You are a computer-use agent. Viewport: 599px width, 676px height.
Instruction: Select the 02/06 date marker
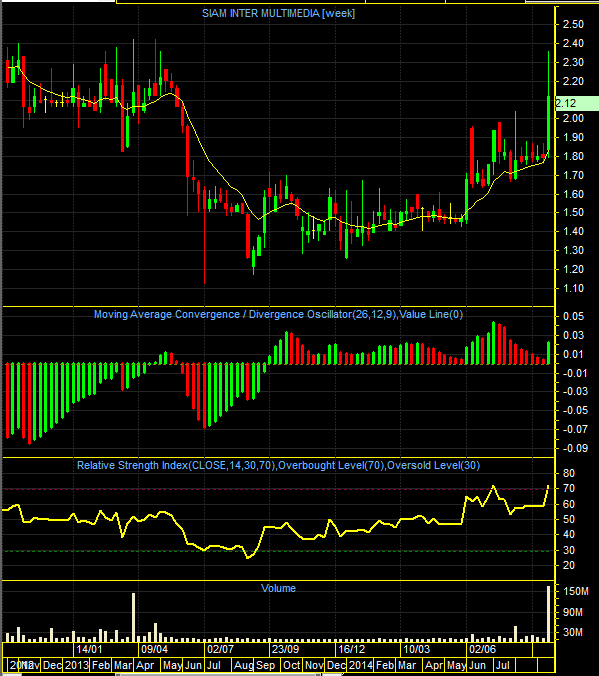[x=482, y=649]
